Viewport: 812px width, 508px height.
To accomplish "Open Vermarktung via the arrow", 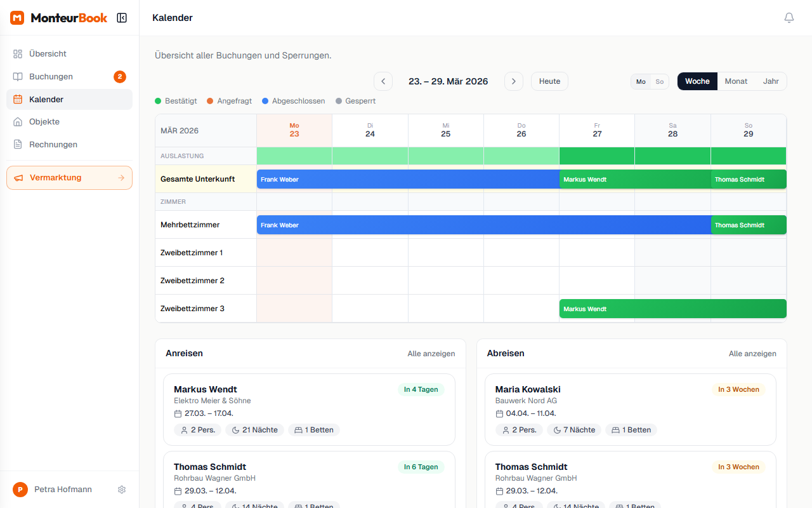I will coord(121,178).
